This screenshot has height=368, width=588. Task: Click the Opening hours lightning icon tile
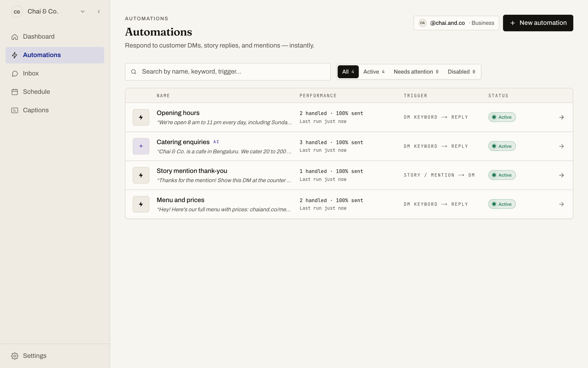point(141,117)
